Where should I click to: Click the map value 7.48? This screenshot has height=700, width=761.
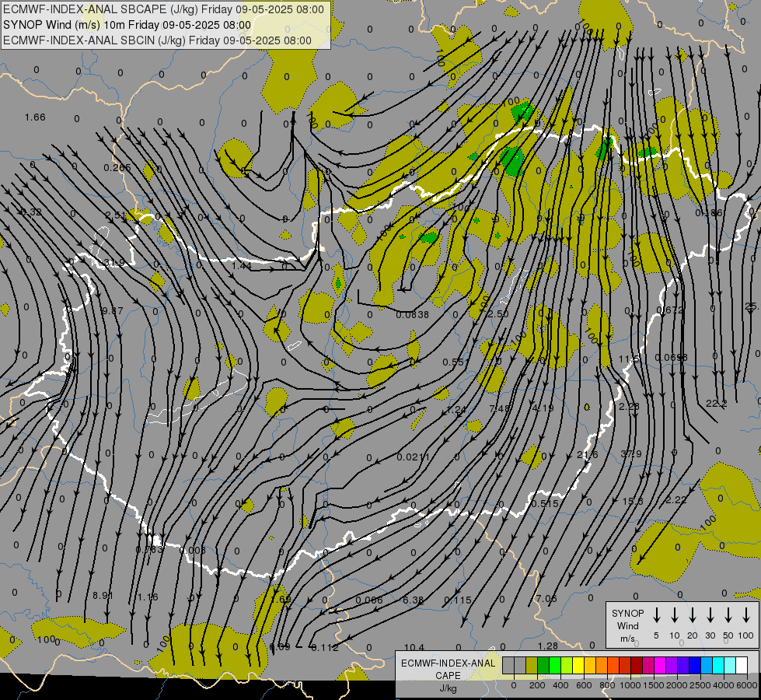point(499,408)
